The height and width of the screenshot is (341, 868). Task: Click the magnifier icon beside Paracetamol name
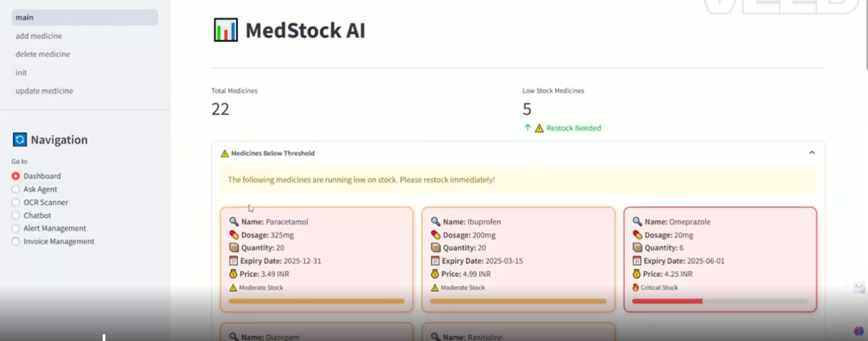click(234, 221)
